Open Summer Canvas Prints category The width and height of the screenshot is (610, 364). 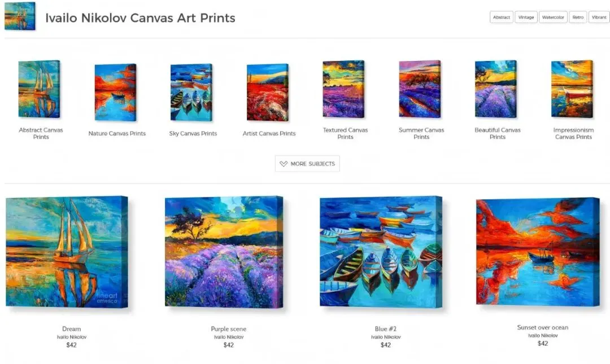point(421,133)
